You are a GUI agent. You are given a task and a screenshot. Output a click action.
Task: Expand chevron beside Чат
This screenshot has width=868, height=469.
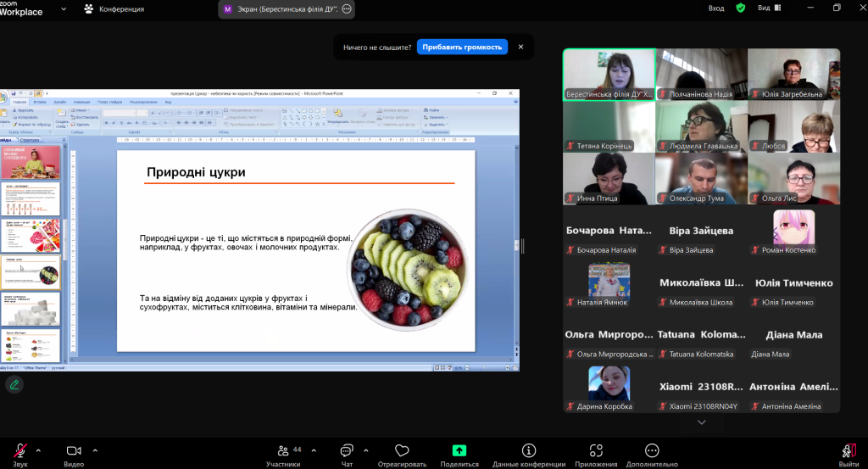tap(366, 450)
